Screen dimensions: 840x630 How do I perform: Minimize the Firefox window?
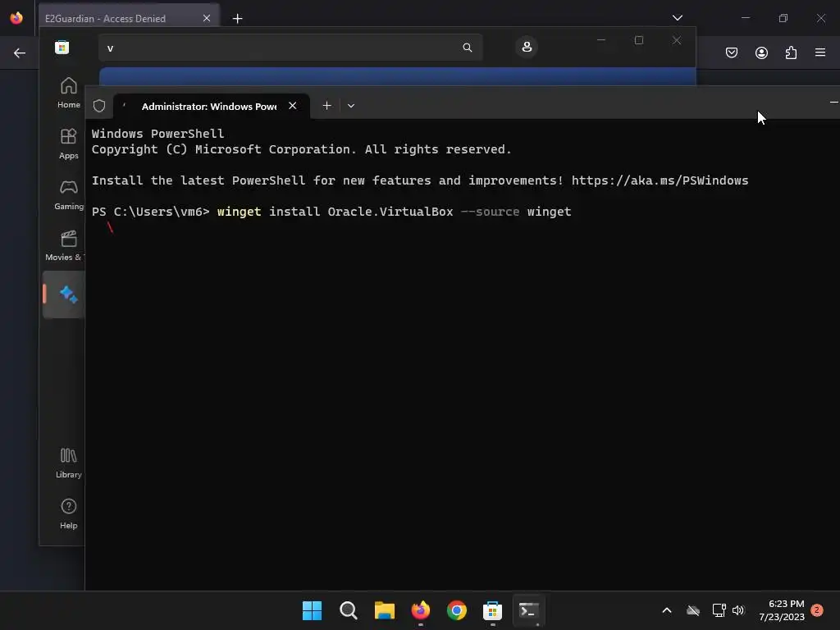pos(746,18)
